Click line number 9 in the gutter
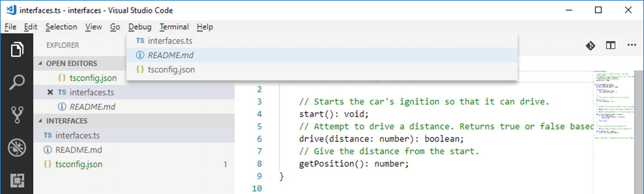Screen dimensions: 644x194 pyautogui.click(x=259, y=176)
